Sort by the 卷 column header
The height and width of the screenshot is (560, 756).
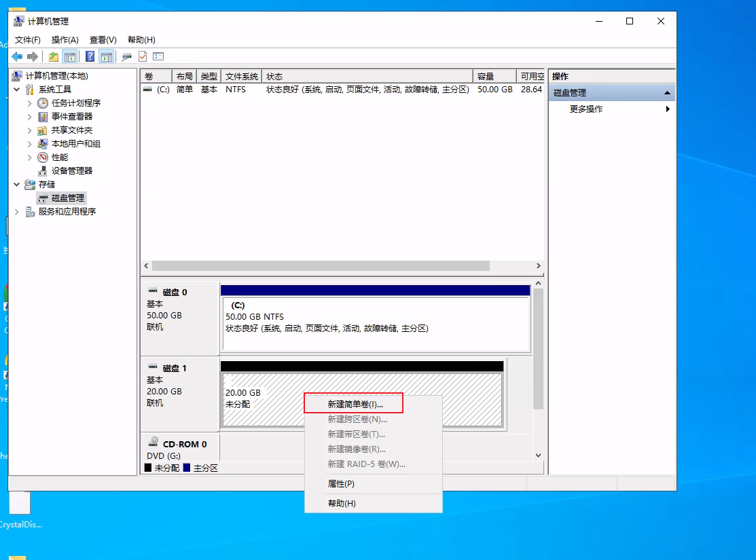(156, 76)
